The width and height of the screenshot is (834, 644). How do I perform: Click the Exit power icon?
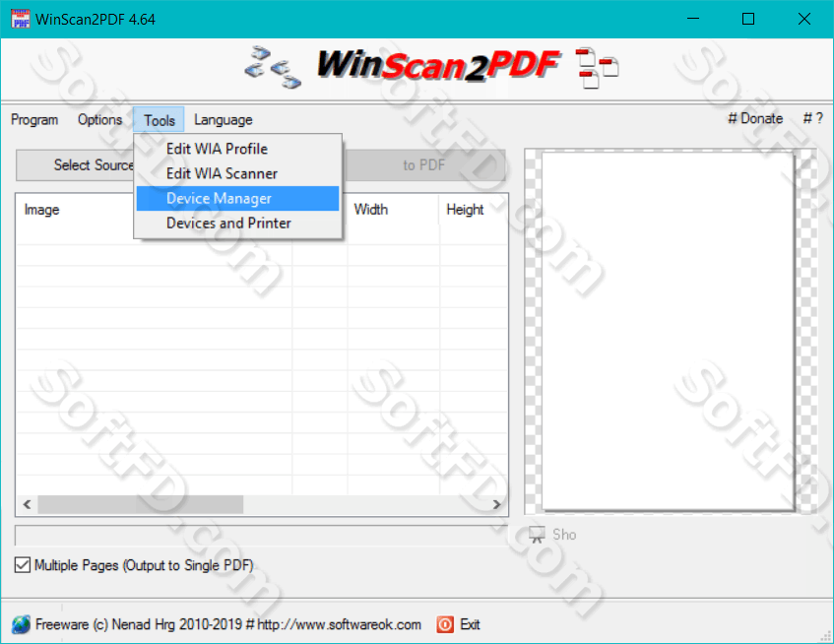[x=445, y=624]
